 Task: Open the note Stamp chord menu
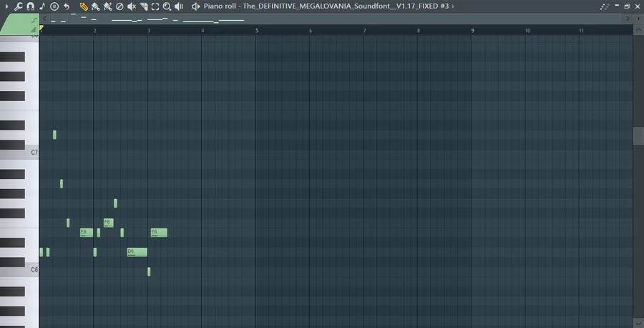coord(42,6)
